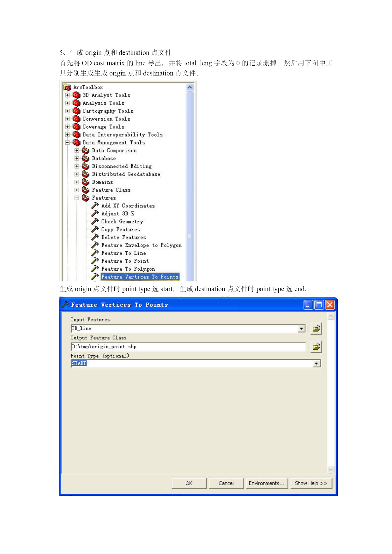The image size is (392, 554).
Task: Click the Domains toolset icon
Action: click(86, 182)
